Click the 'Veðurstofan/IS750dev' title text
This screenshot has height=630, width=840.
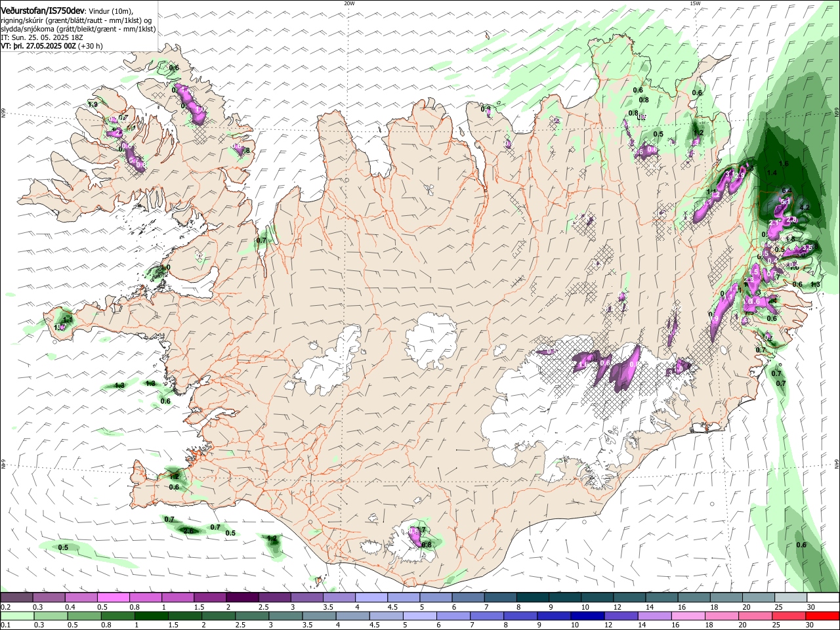[43, 11]
